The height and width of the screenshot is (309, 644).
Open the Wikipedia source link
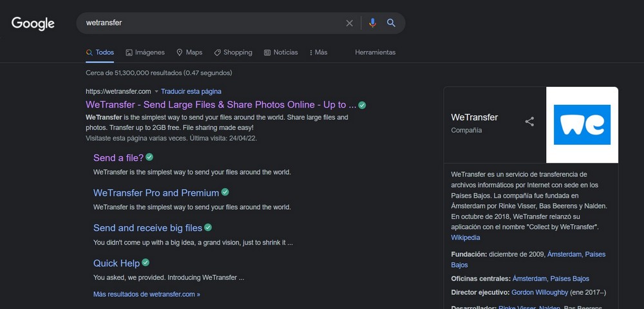pyautogui.click(x=466, y=238)
